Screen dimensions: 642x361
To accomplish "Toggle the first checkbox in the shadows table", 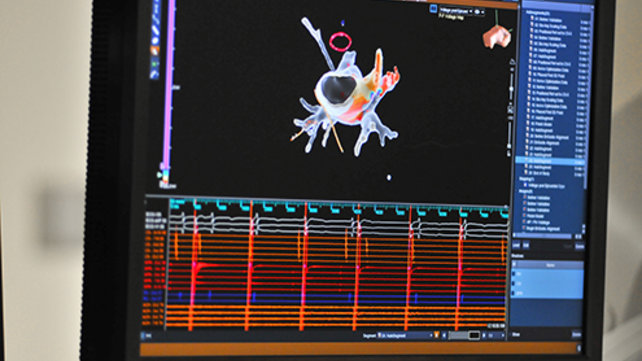I will click(x=514, y=273).
